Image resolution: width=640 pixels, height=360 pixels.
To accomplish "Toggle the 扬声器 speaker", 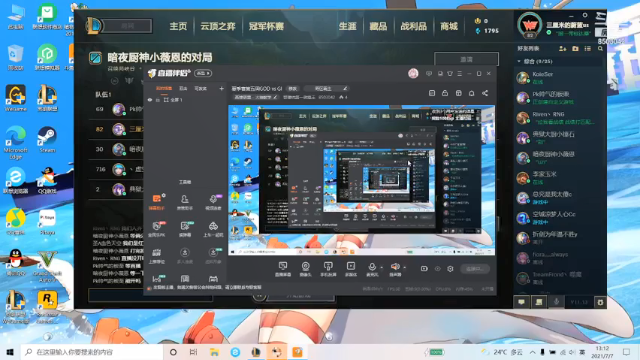I will coord(395,269).
